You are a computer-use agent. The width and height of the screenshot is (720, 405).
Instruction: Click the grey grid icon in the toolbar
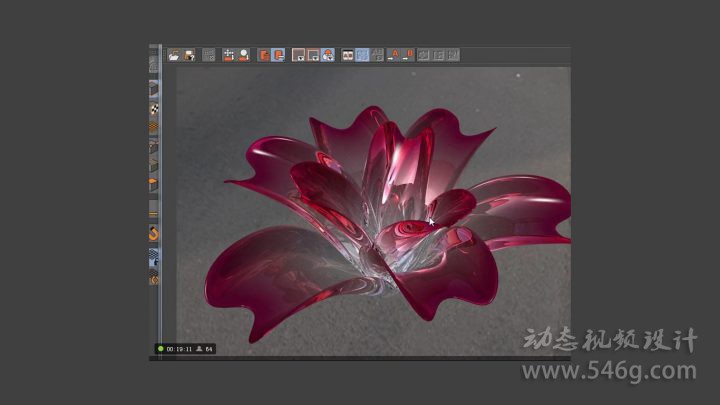tap(209, 56)
